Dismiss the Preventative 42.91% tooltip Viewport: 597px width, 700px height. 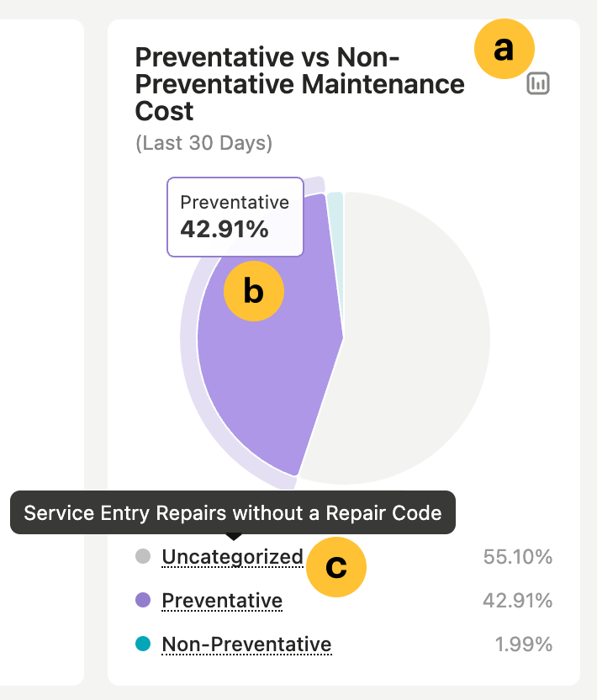(235, 216)
